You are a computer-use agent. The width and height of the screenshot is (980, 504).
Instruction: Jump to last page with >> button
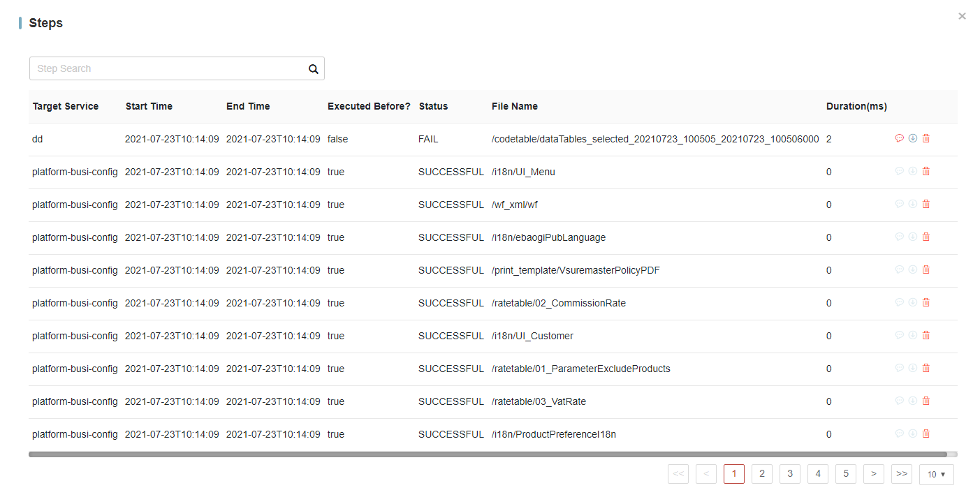901,474
